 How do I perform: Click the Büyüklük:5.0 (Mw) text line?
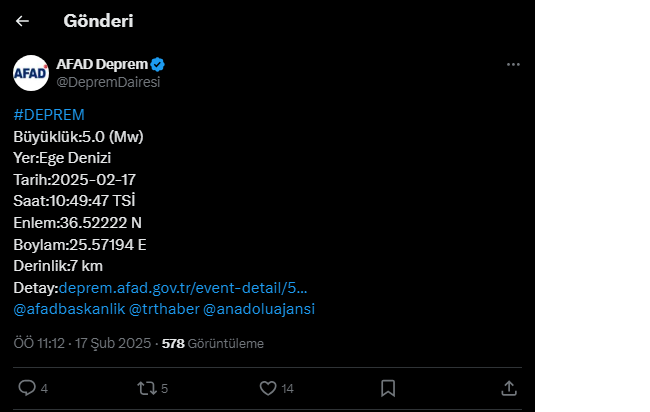(x=78, y=137)
